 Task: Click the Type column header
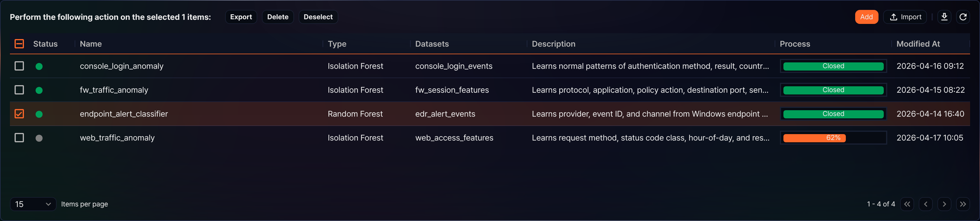(x=337, y=44)
